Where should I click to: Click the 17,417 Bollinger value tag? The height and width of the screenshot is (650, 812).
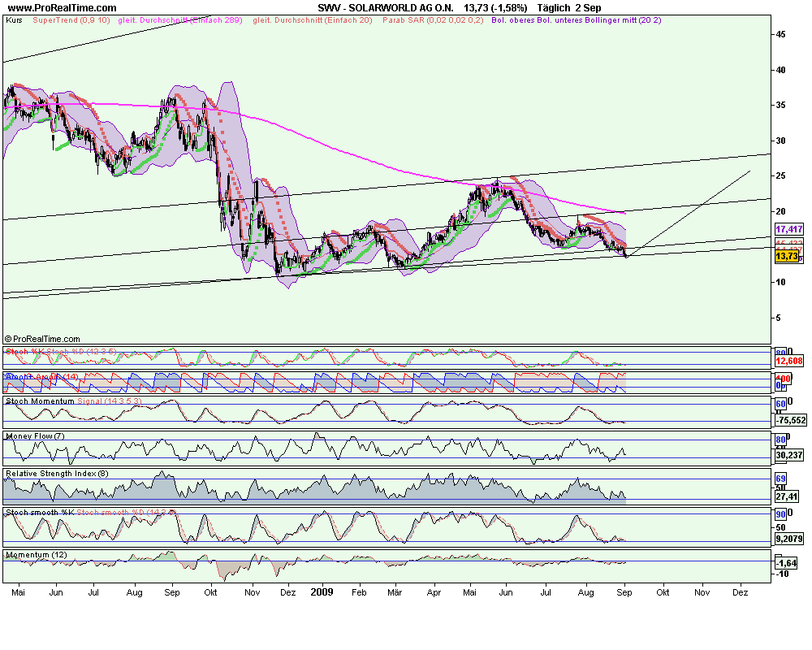pyautogui.click(x=789, y=229)
